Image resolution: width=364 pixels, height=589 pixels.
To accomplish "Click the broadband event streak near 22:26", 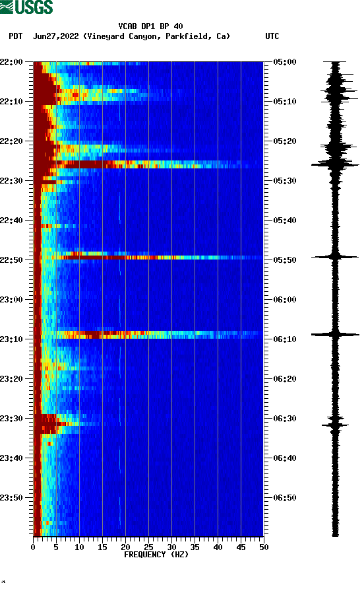I will click(152, 164).
